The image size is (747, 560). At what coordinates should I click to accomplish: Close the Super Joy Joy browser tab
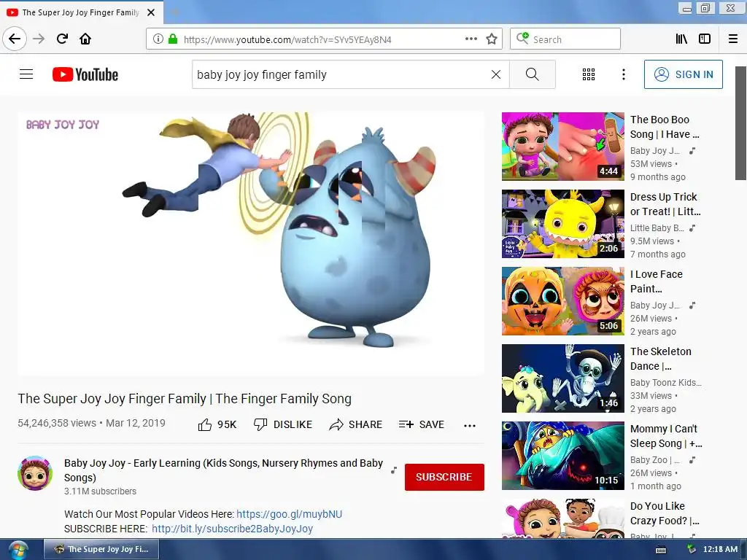click(151, 12)
